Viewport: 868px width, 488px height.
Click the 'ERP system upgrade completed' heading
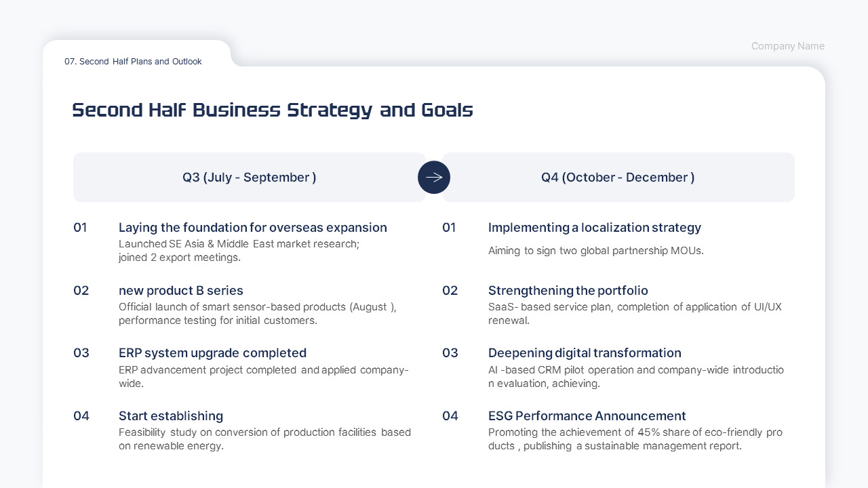(212, 353)
